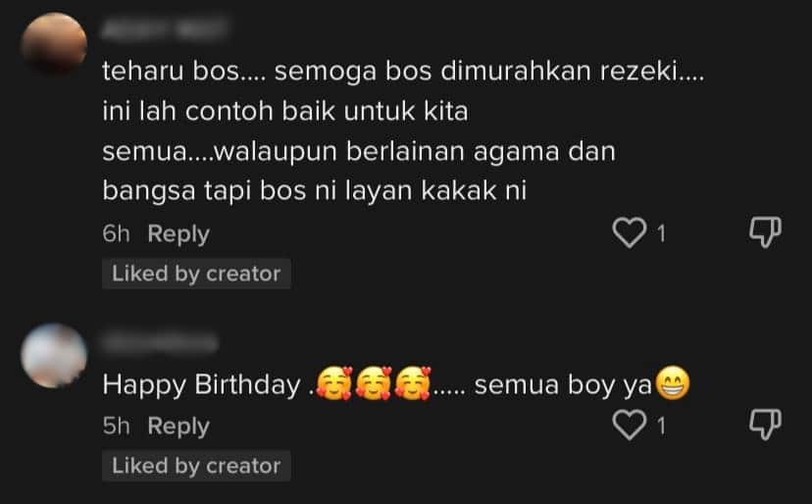The image size is (812, 504).
Task: Click the grinning emoji after "semua boy ya"
Action: click(671, 385)
